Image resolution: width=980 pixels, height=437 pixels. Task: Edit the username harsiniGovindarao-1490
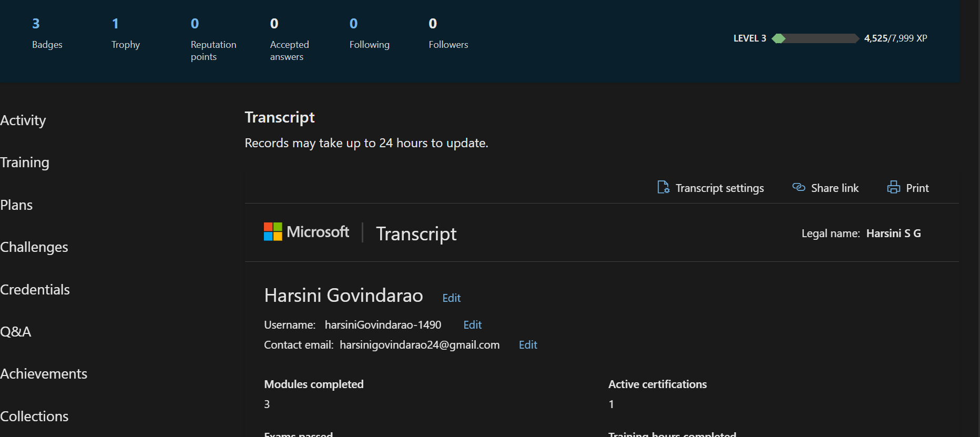(472, 325)
